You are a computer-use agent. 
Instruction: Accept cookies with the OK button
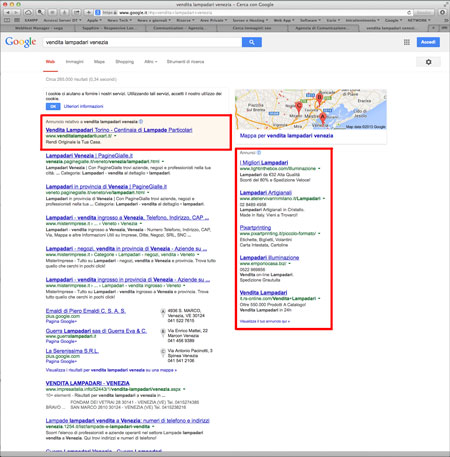click(53, 106)
